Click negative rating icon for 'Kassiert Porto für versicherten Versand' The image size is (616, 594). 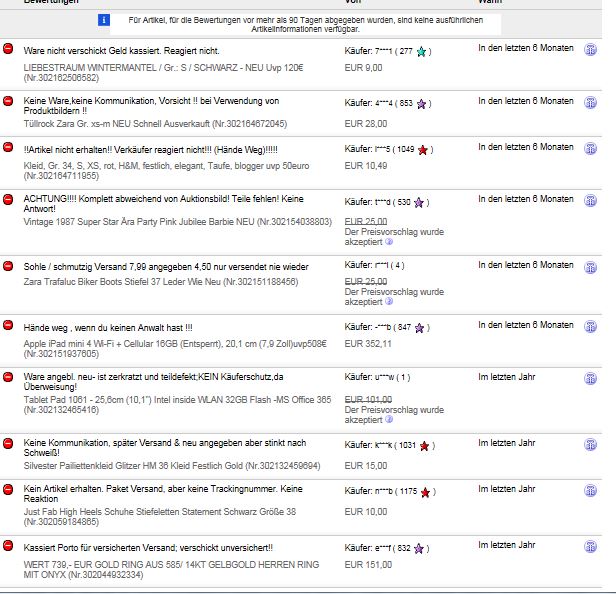tap(8, 545)
